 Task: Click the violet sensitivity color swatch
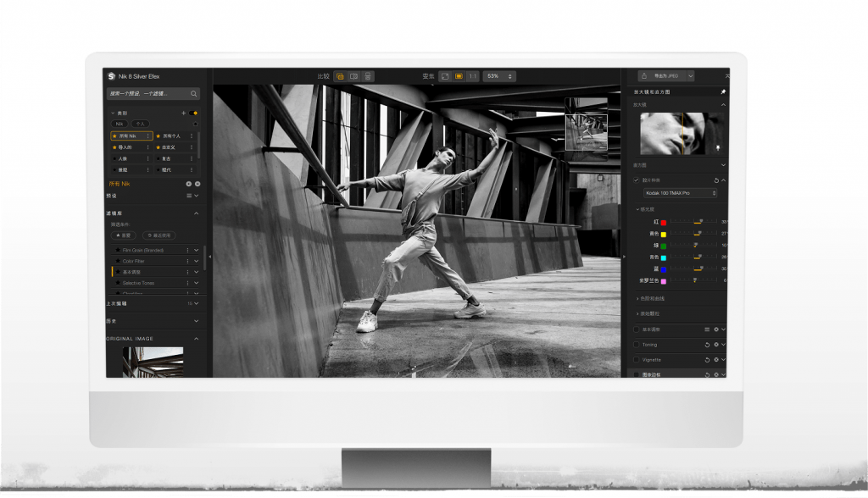(x=663, y=281)
